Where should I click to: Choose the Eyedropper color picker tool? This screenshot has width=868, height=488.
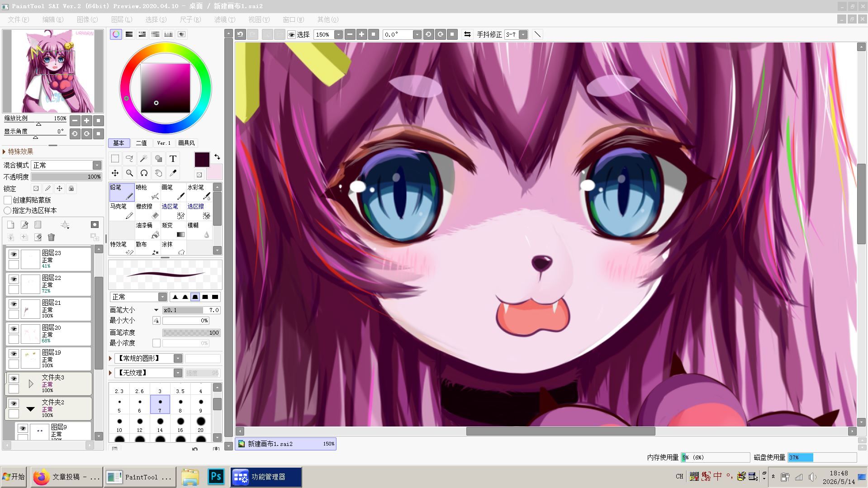(x=173, y=173)
